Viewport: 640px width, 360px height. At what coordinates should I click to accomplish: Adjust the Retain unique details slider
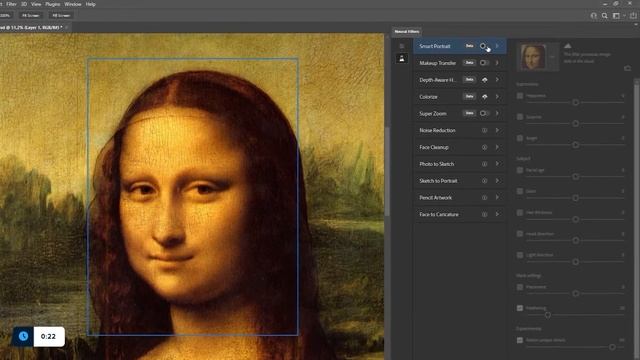pos(612,347)
